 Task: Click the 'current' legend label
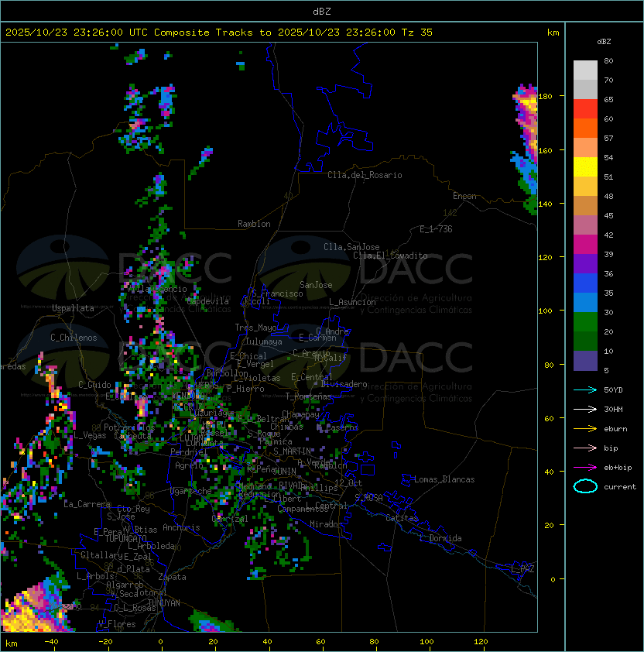click(x=620, y=487)
